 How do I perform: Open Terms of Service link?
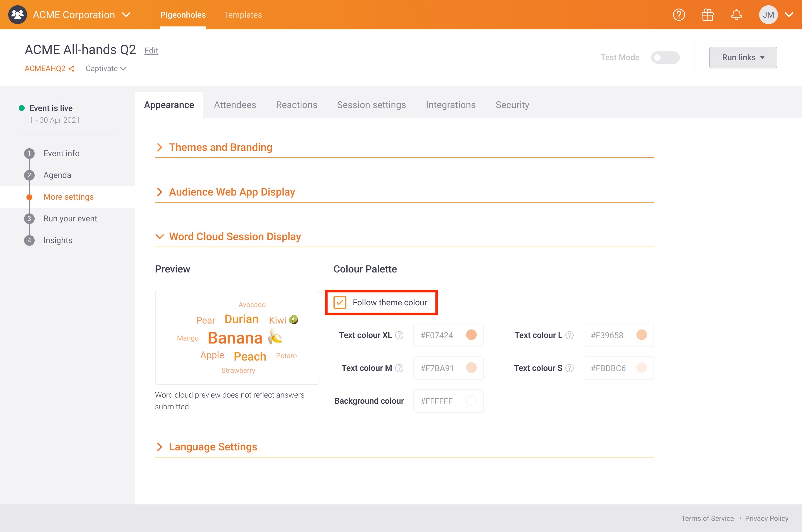[707, 518]
